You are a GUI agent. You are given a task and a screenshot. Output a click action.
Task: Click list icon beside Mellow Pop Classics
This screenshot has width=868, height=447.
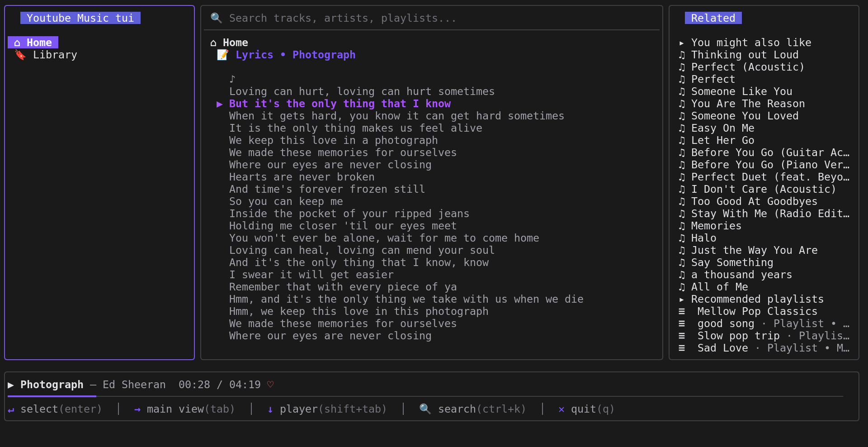coord(682,311)
